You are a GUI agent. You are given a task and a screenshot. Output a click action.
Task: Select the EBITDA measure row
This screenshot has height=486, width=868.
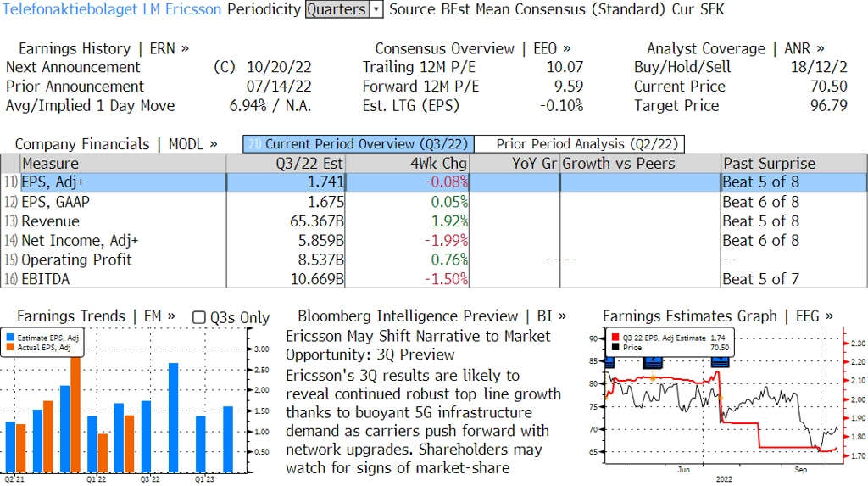coord(433,279)
